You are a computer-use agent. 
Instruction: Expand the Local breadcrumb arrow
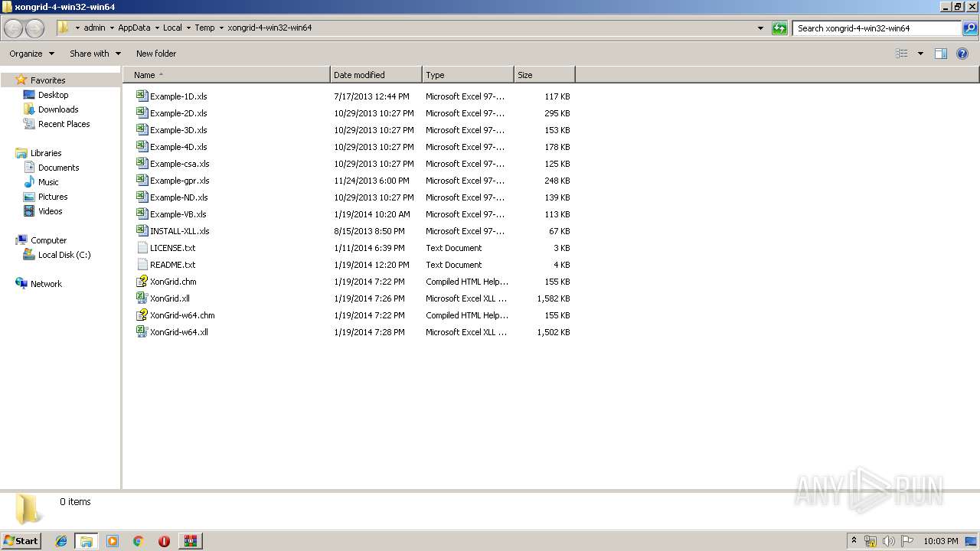pos(188,28)
